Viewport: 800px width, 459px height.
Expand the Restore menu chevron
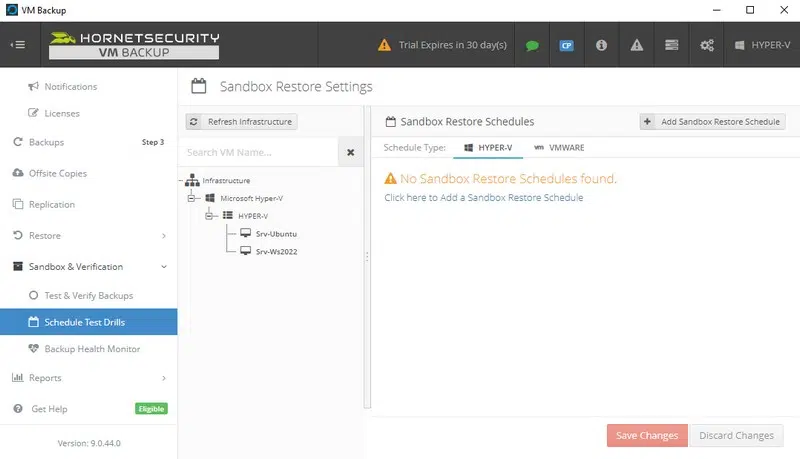[164, 236]
